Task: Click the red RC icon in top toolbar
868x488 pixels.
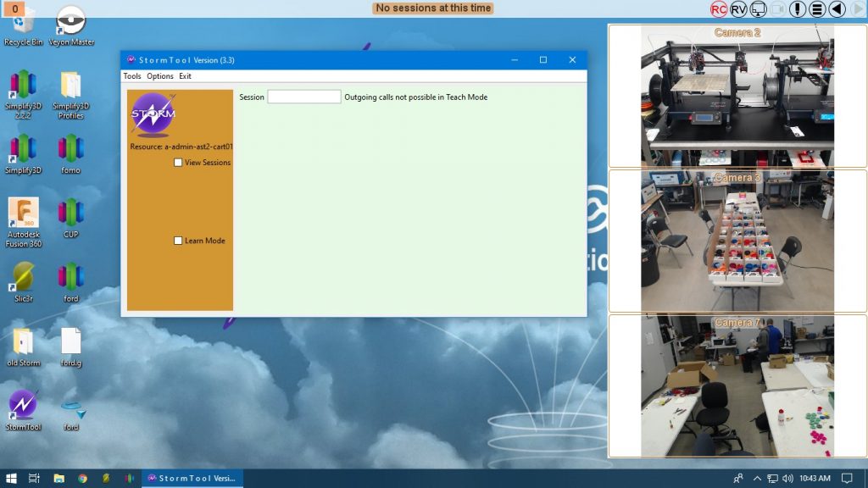Action: [x=719, y=8]
